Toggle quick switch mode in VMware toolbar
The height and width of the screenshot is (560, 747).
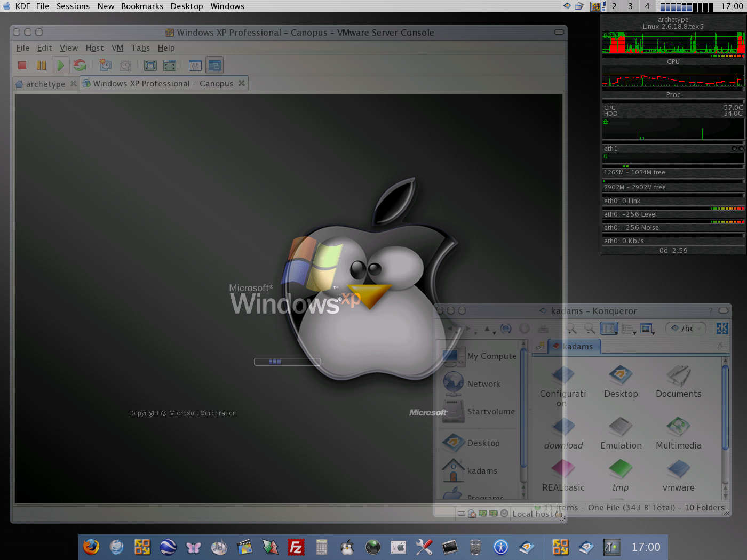pyautogui.click(x=170, y=65)
